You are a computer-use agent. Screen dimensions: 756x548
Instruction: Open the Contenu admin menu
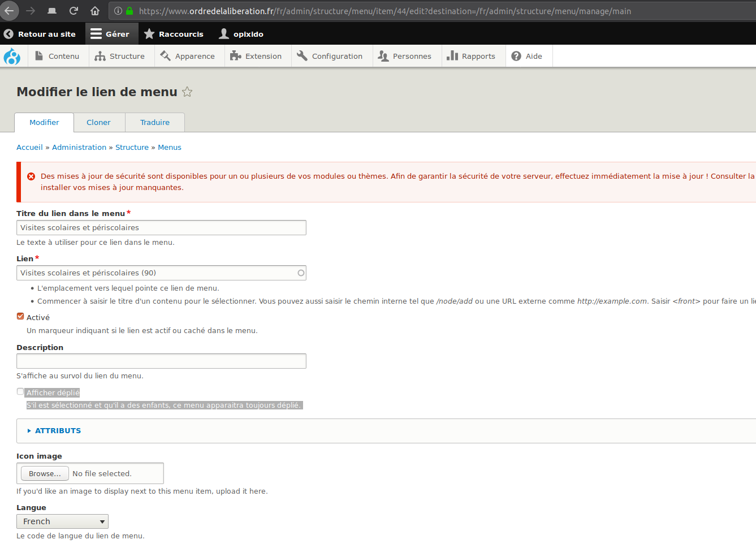[x=57, y=56]
